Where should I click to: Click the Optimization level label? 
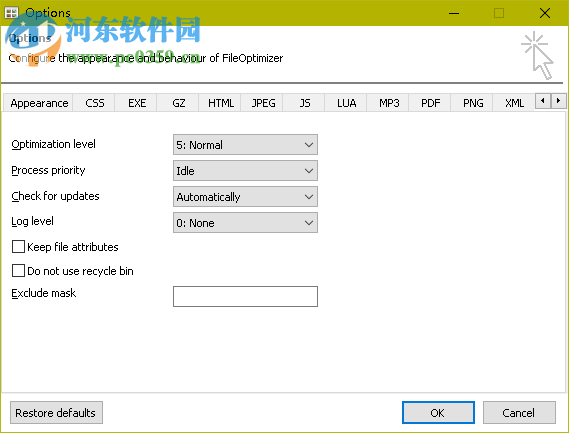coord(53,144)
